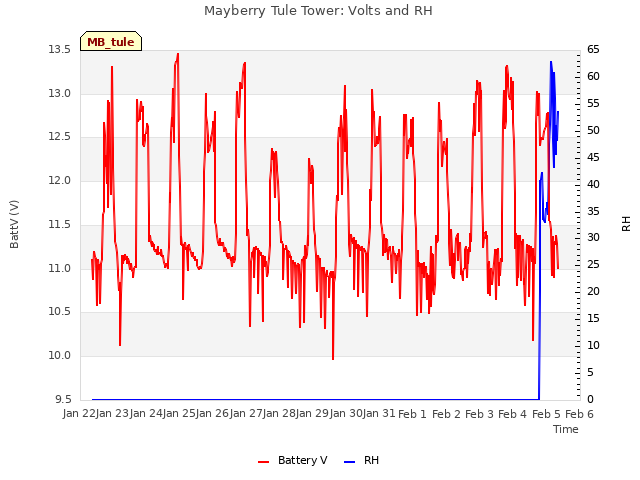Click the 50 tick on RH axis
The width and height of the screenshot is (640, 480).
click(x=593, y=131)
